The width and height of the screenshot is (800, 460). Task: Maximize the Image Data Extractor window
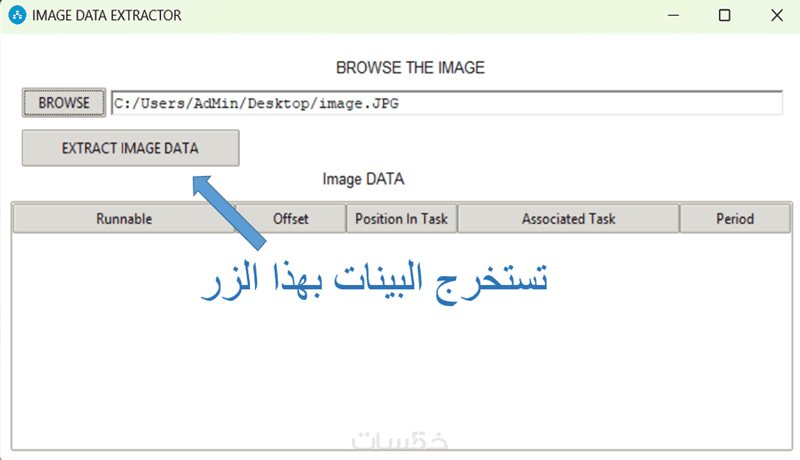(724, 16)
